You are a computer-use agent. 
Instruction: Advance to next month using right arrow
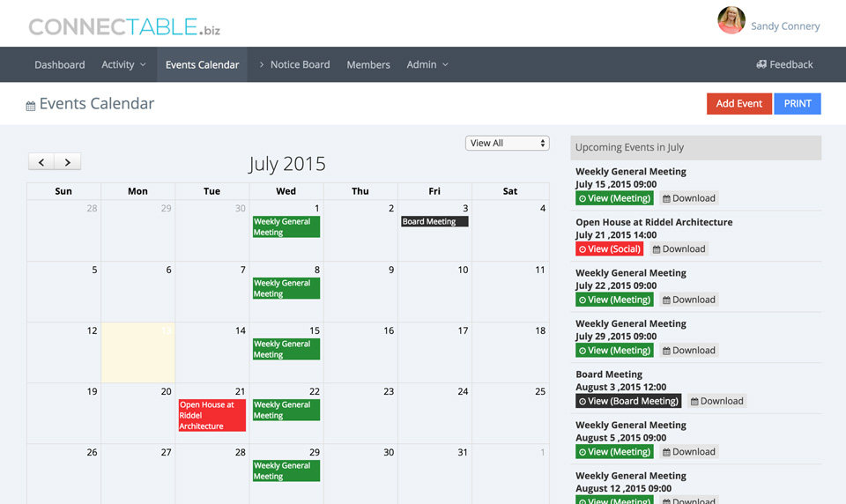pos(68,162)
